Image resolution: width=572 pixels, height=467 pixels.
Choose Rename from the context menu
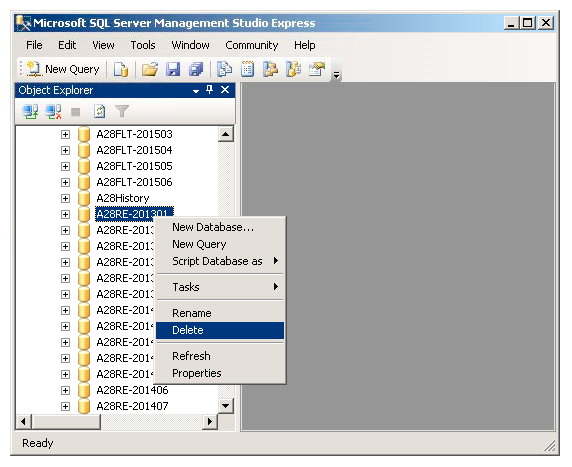point(220,313)
